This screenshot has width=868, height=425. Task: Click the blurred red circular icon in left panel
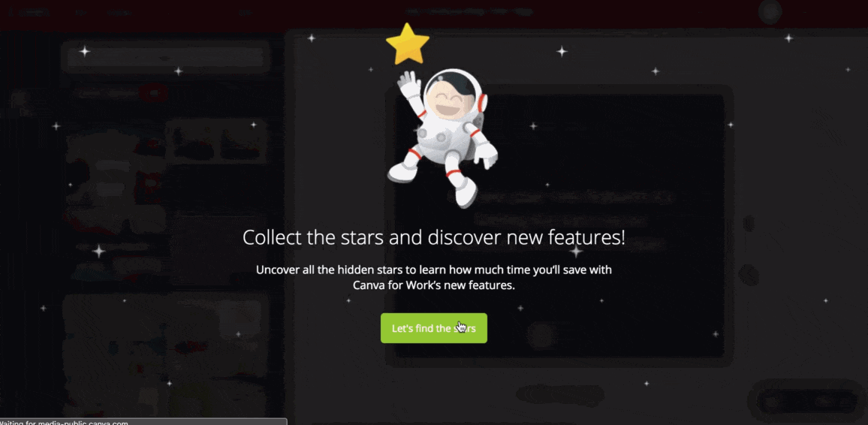153,92
